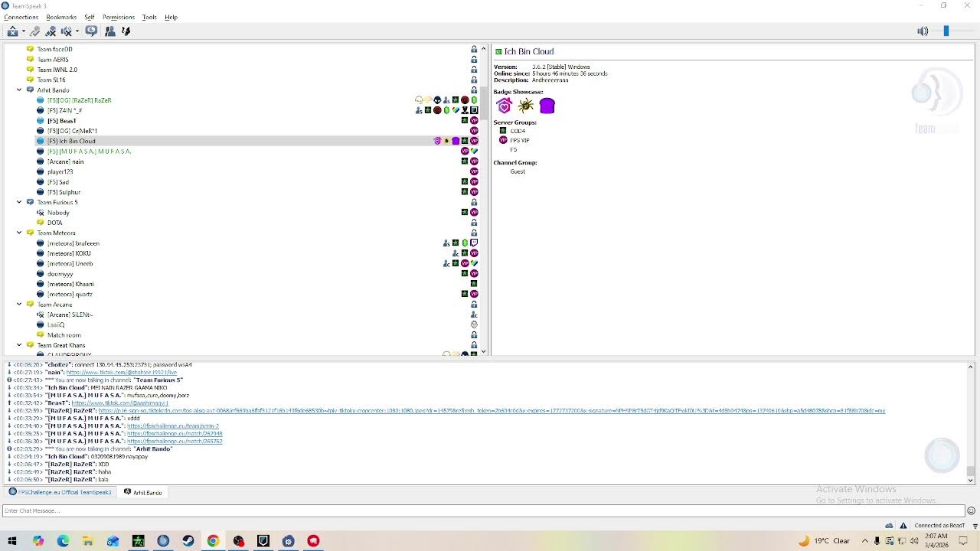Collapse the Team Furious 5 channel
The image size is (980, 551).
pyautogui.click(x=19, y=202)
